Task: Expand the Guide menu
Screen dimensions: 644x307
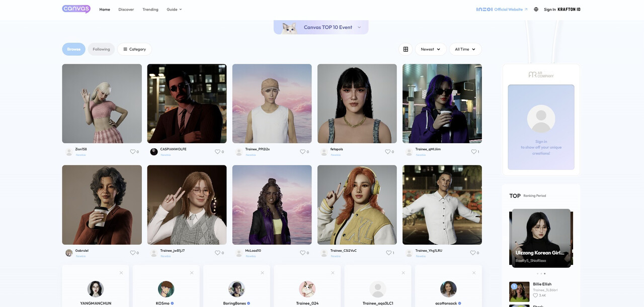Action: (x=174, y=10)
